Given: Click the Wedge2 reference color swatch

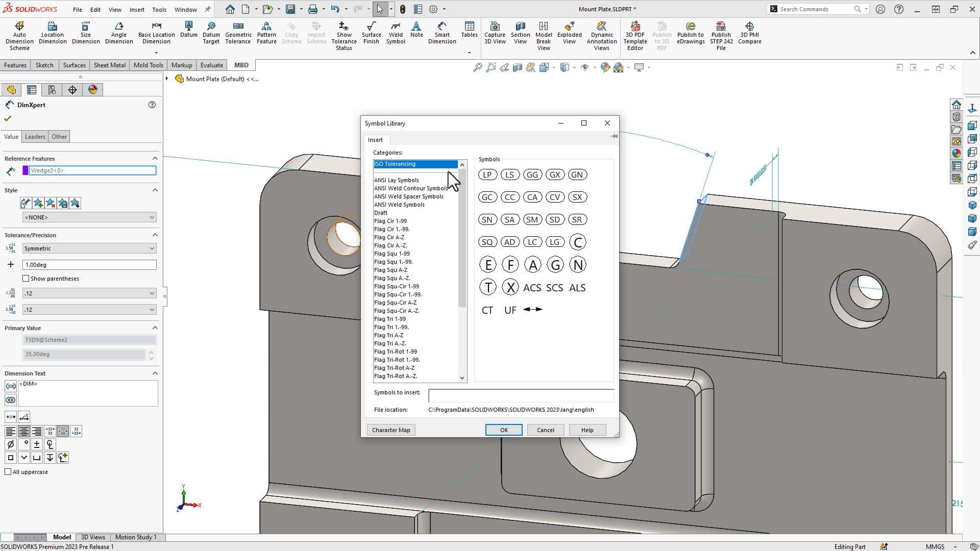Looking at the screenshot, I should pyautogui.click(x=26, y=170).
